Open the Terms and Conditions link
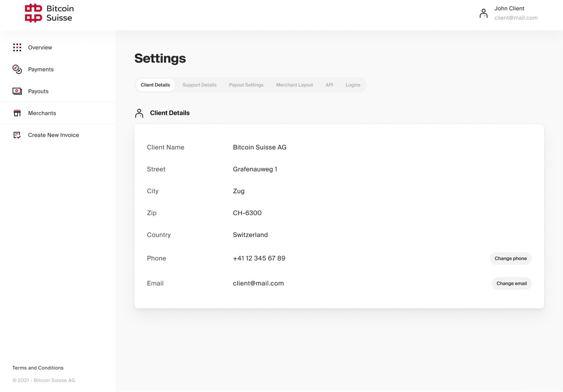 coord(38,368)
